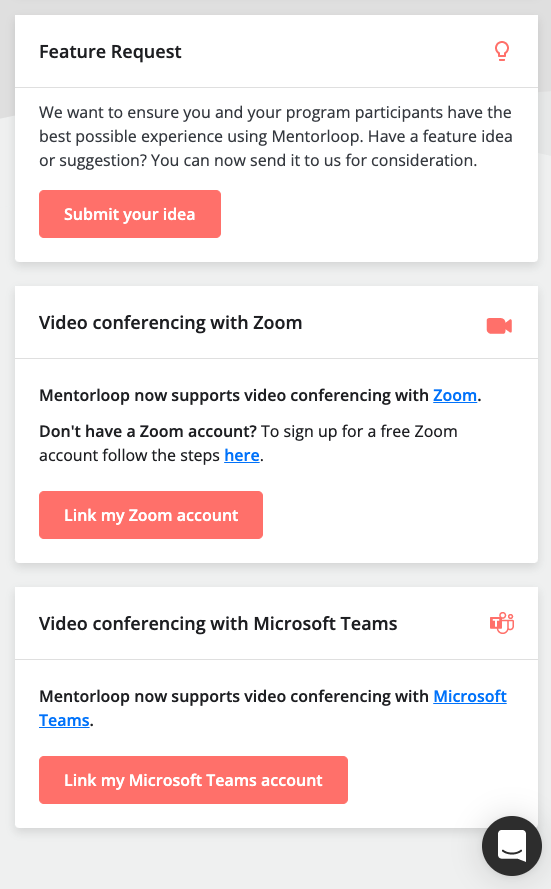Click the feature idea description paragraph
Image resolution: width=551 pixels, height=889 pixels.
tap(276, 136)
